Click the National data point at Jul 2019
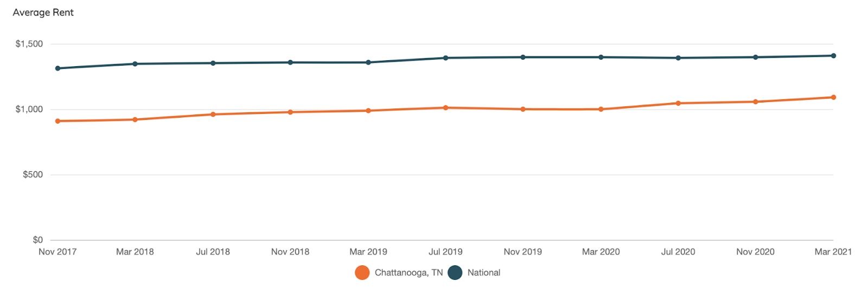The image size is (868, 294). (445, 58)
